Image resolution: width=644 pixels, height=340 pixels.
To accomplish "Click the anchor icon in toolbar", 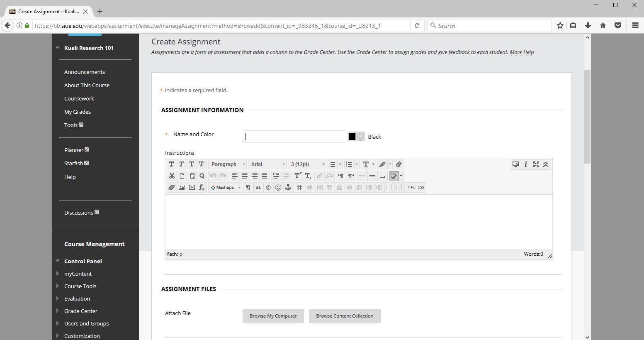I will [x=288, y=188].
